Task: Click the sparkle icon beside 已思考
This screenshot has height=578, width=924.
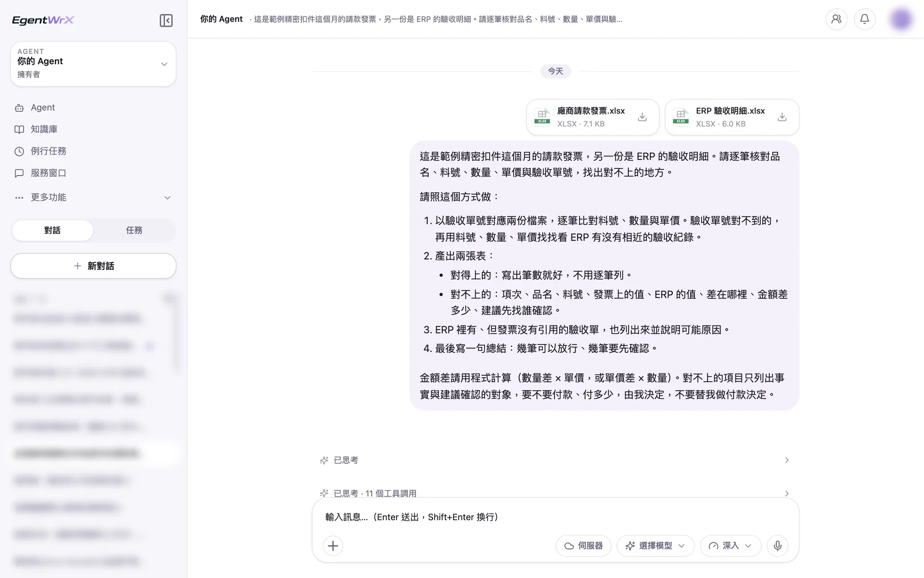Action: coord(324,460)
